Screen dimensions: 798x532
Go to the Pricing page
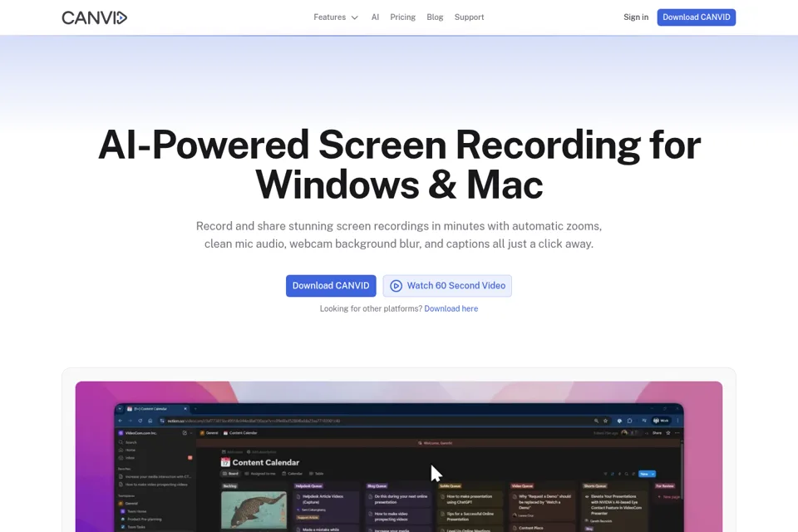(x=402, y=17)
